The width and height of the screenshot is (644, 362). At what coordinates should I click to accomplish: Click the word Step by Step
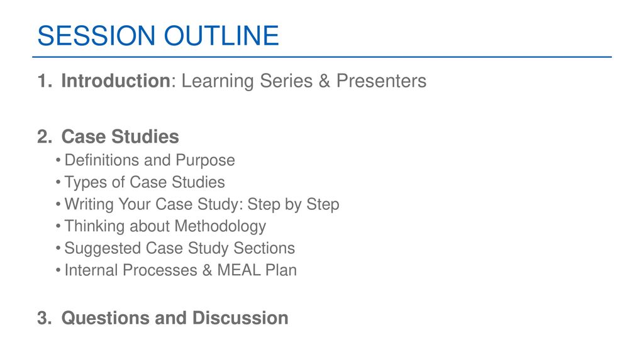click(293, 204)
